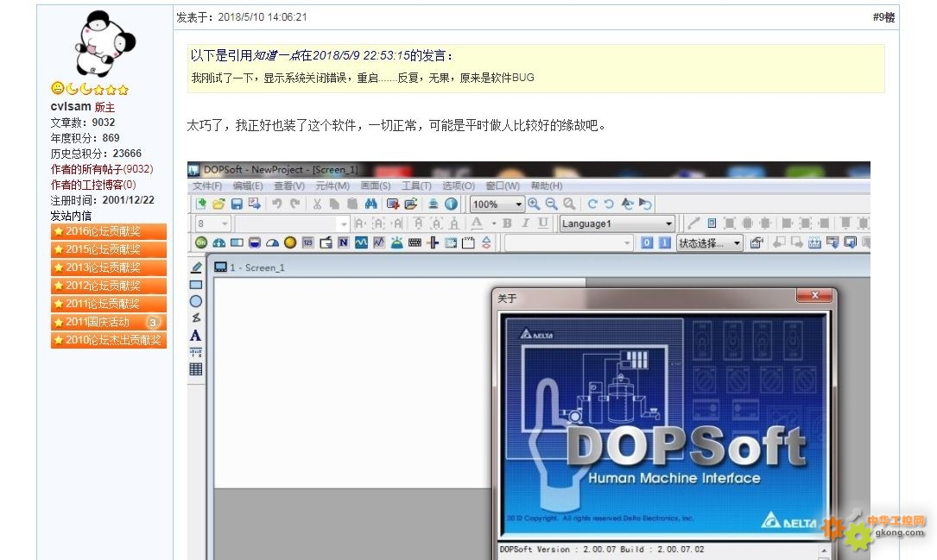Viewport: 937px width, 560px height.
Task: Select the circle drawing tool
Action: [x=196, y=301]
